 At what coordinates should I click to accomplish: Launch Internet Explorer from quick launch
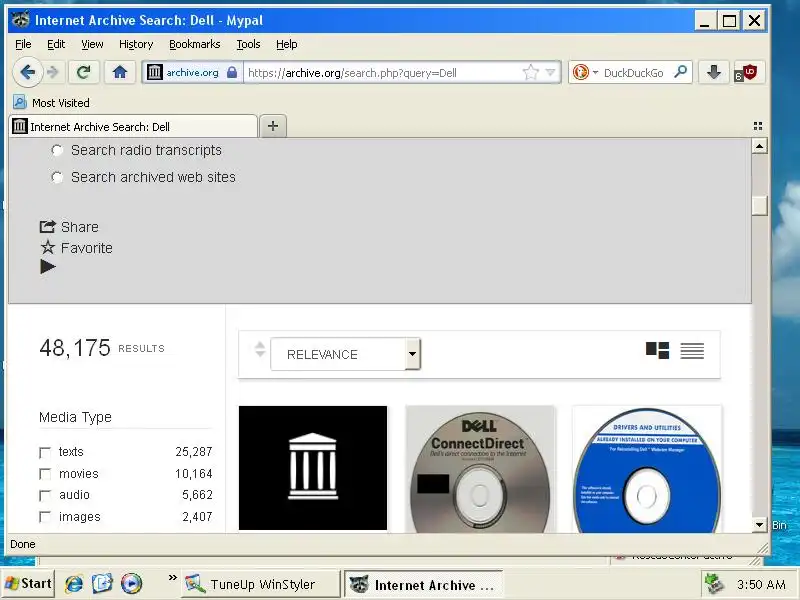[x=74, y=584]
